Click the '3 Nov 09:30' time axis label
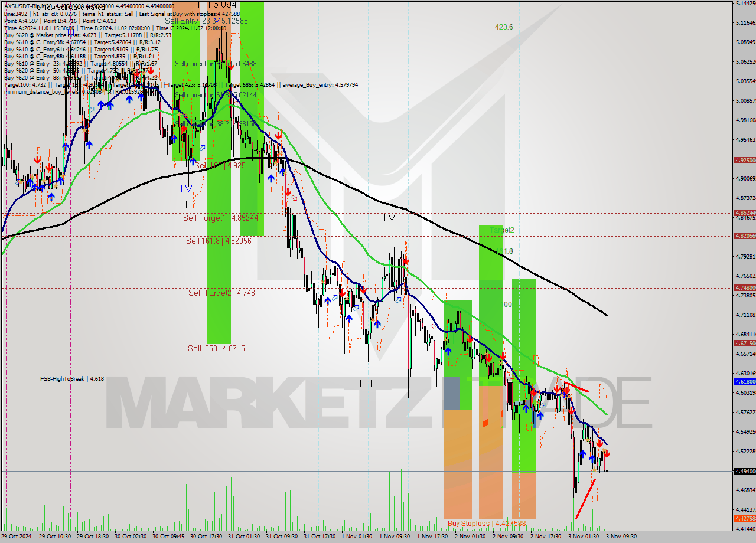The height and width of the screenshot is (543, 756). (x=621, y=537)
